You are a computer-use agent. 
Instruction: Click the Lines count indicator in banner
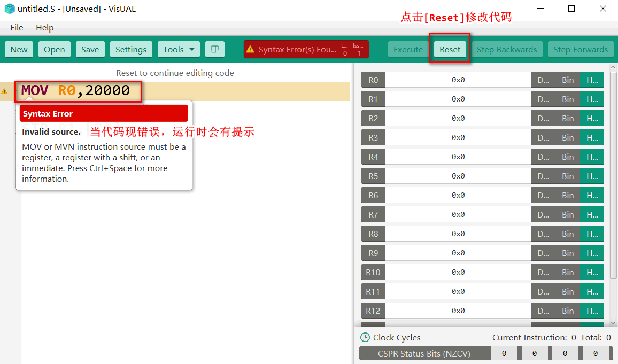[x=345, y=49]
